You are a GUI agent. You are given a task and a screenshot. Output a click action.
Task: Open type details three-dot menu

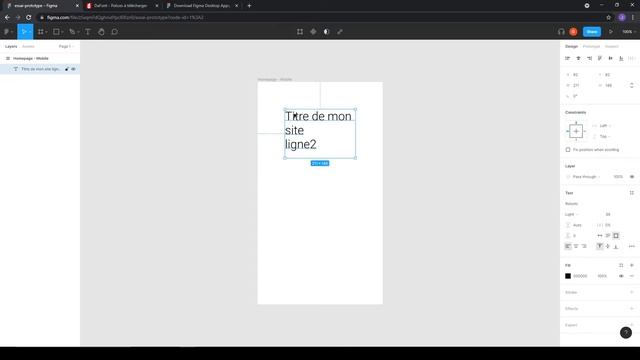tap(632, 246)
